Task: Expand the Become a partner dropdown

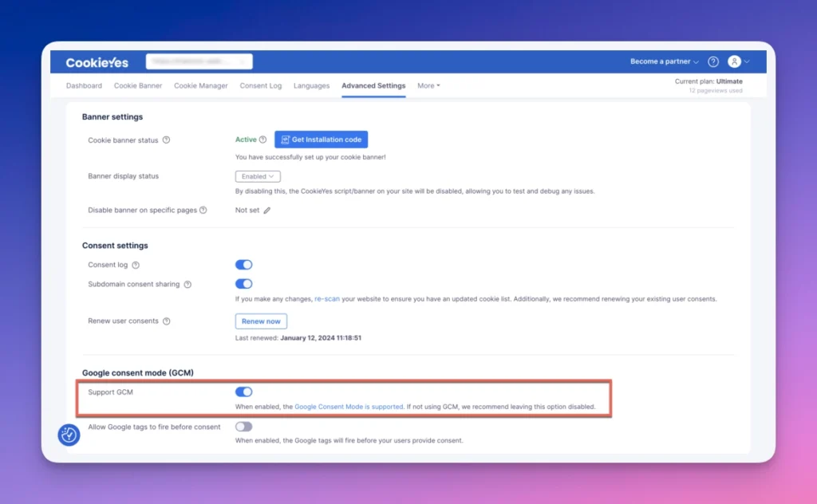Action: 664,61
